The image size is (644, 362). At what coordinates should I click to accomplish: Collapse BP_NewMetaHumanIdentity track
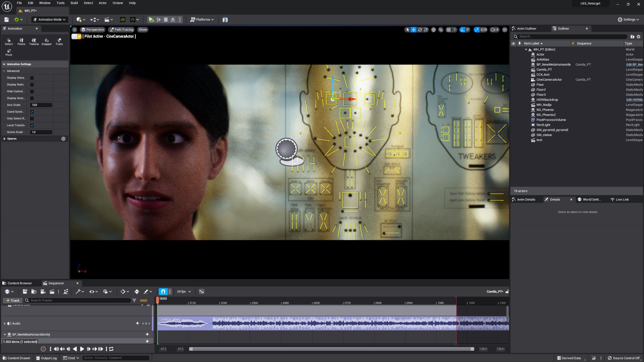click(x=5, y=335)
